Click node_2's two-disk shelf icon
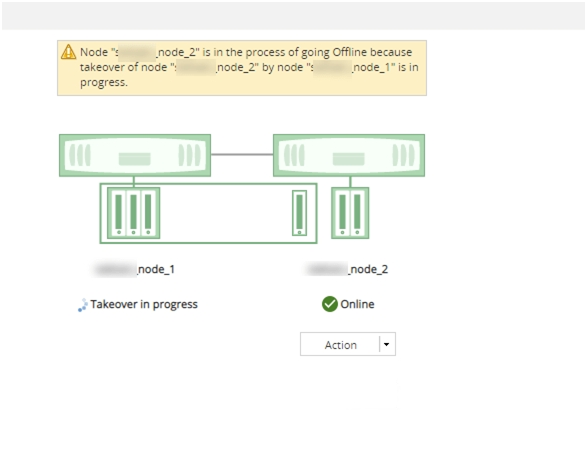 (350, 213)
